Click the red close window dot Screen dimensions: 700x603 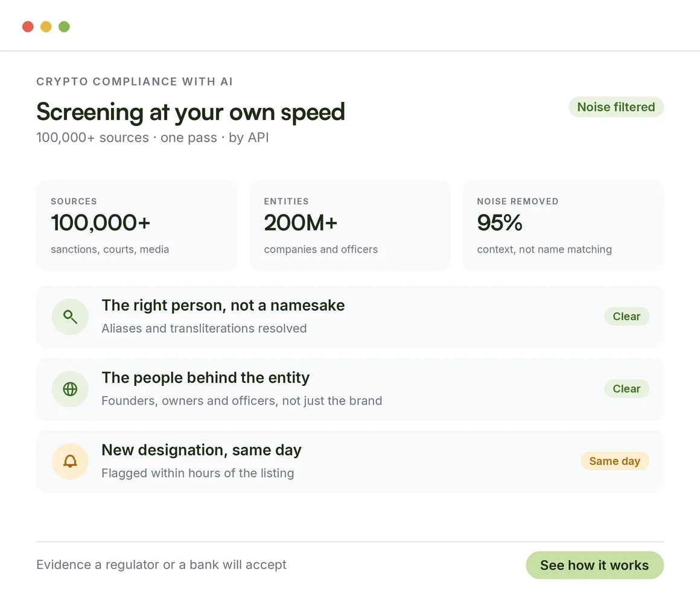coord(28,27)
